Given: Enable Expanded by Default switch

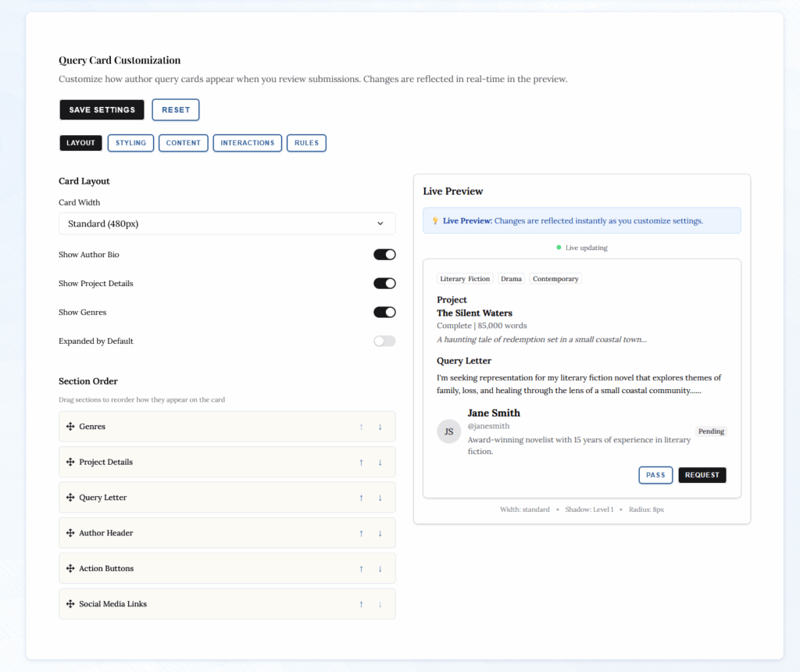Looking at the screenshot, I should (384, 341).
